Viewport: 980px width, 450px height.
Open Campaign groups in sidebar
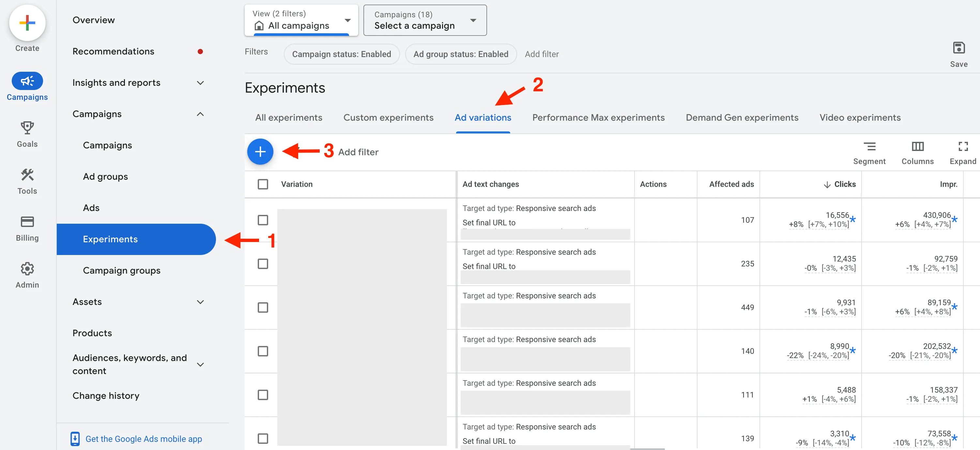point(121,270)
